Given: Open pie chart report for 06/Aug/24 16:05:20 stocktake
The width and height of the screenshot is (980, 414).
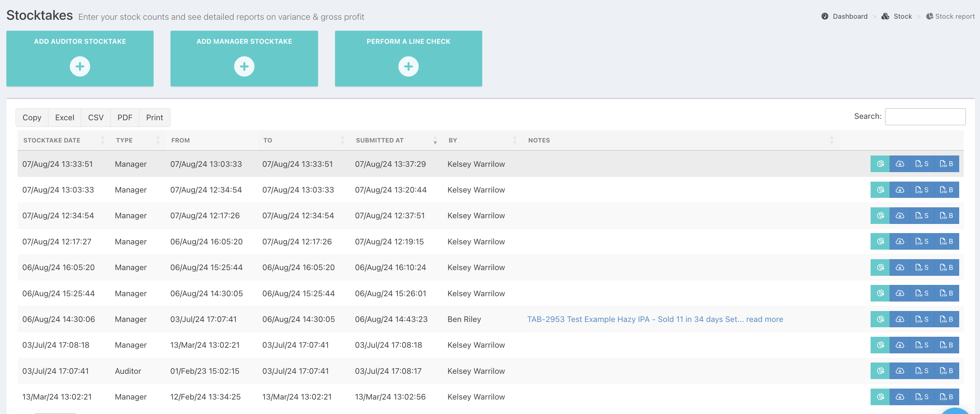Looking at the screenshot, I should 880,267.
